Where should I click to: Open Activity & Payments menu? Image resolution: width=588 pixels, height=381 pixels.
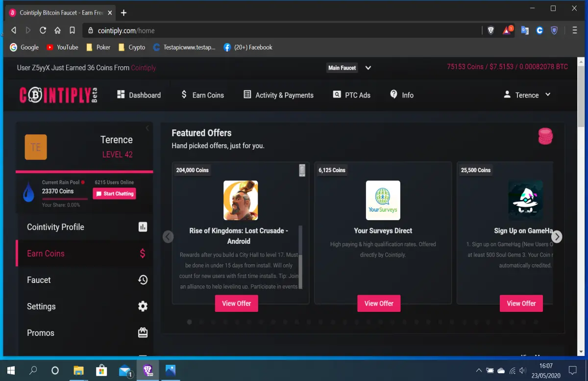278,95
